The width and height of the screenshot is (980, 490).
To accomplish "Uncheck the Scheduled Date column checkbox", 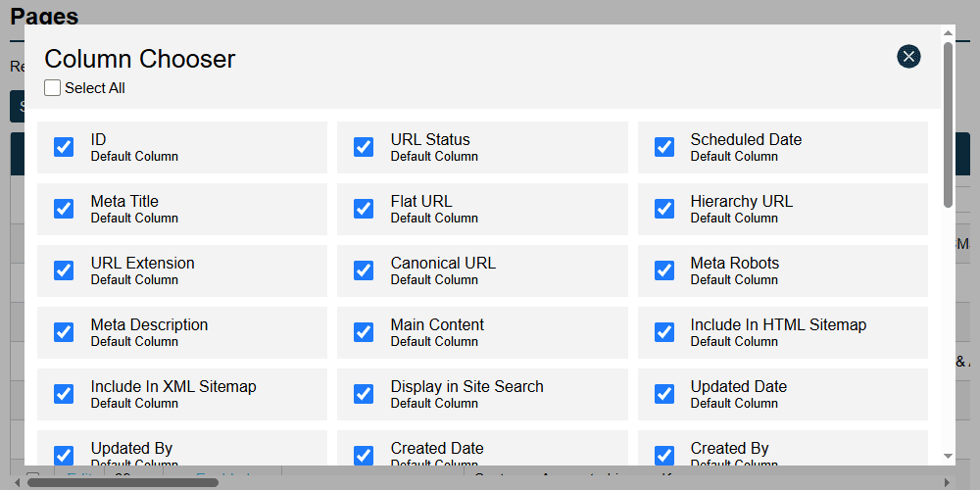I will [x=664, y=147].
